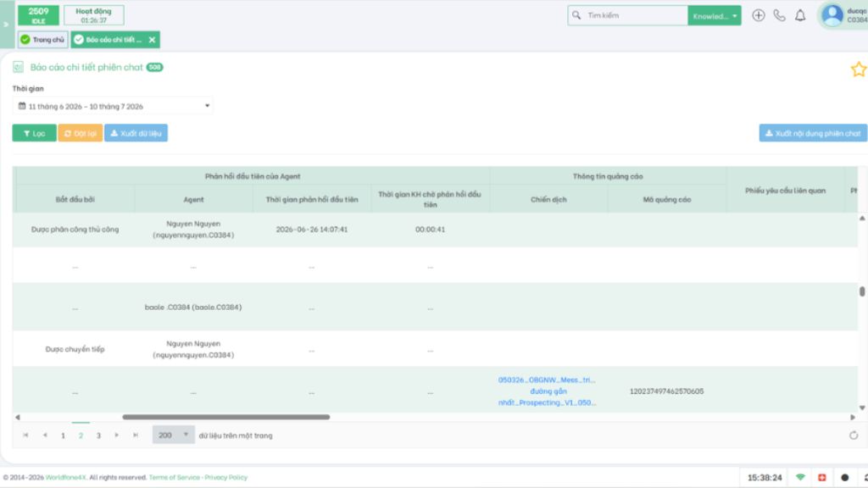868x488 pixels.
Task: Open the notifications bell
Action: (800, 15)
